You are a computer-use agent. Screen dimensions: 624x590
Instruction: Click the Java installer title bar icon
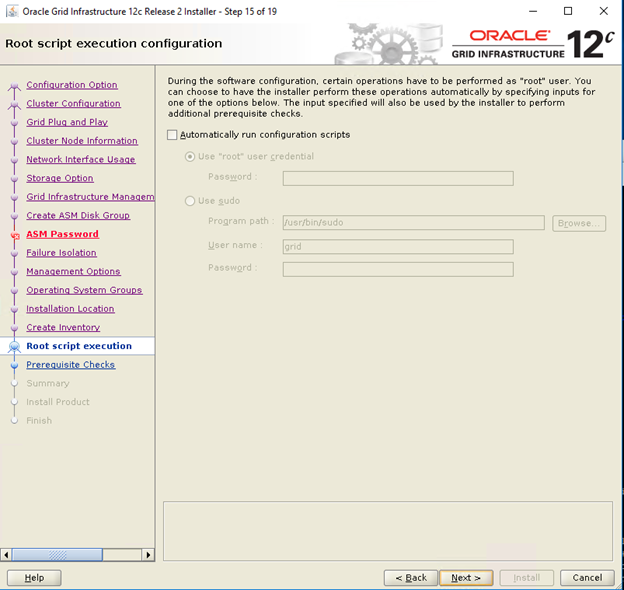12,11
